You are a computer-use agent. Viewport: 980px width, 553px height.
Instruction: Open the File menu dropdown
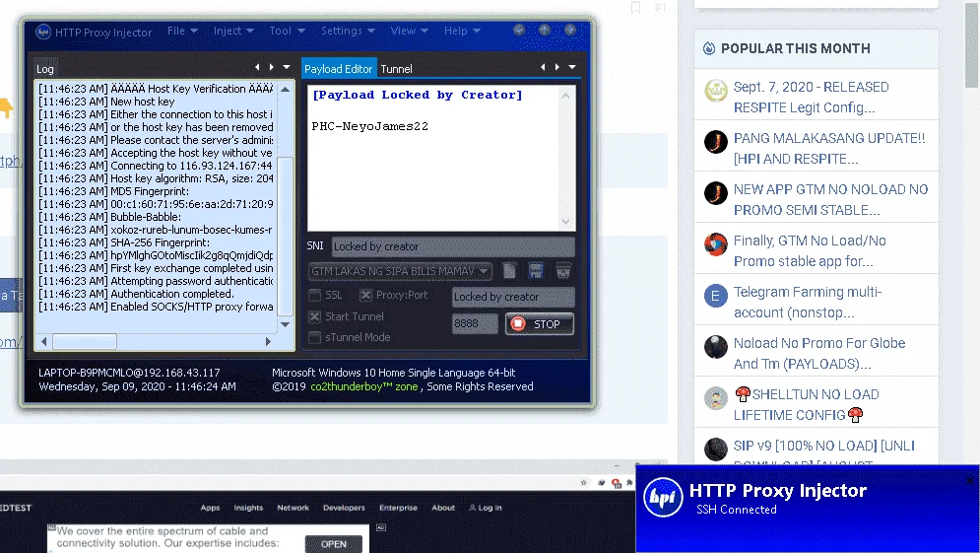click(x=182, y=30)
